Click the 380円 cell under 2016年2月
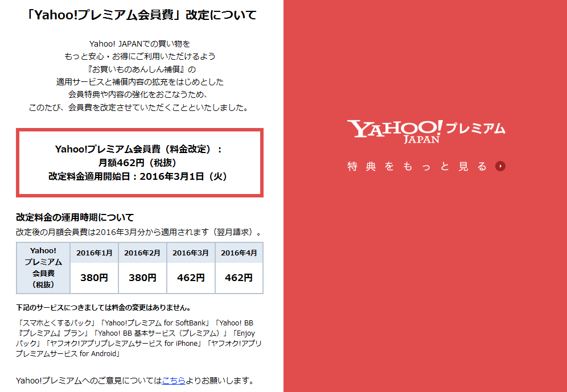This screenshot has height=392, width=567. click(142, 278)
